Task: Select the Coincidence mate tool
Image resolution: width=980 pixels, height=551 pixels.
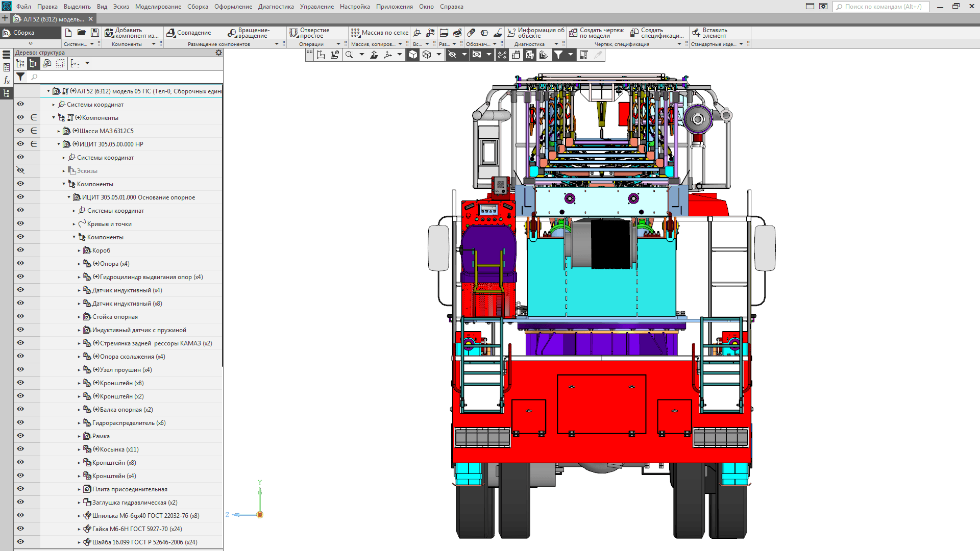Action: [171, 33]
